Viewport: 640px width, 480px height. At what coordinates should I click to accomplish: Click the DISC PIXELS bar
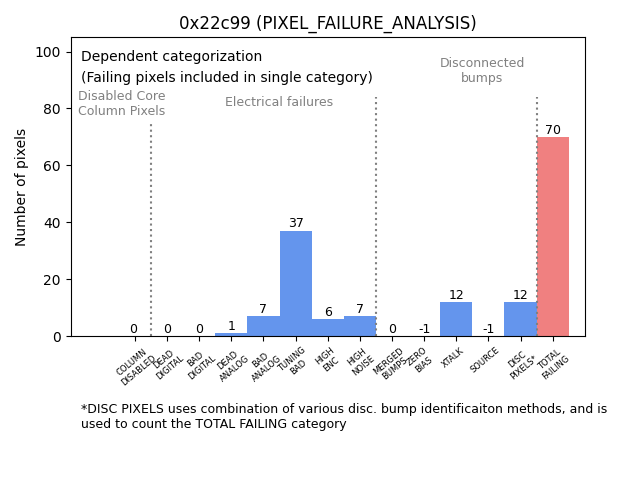[x=520, y=319]
